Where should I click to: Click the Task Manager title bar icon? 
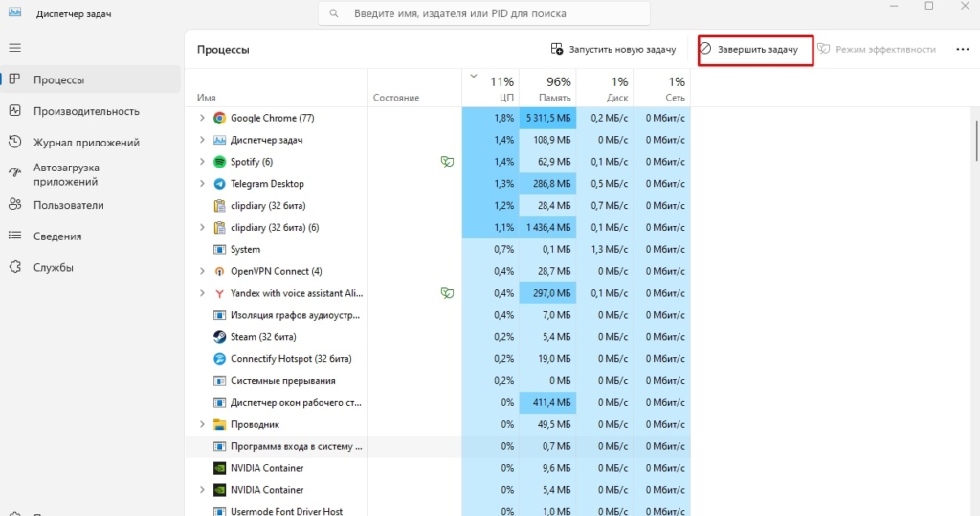pos(15,12)
